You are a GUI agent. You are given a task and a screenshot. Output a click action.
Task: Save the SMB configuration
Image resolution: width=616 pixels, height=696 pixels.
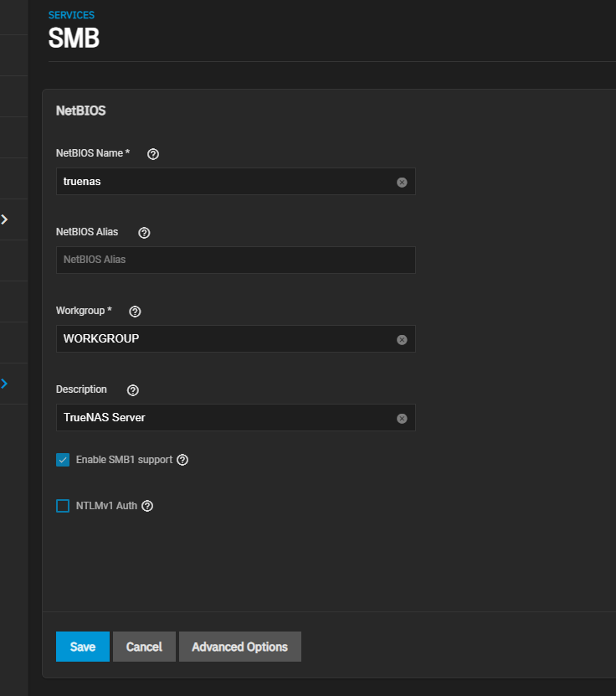point(83,647)
